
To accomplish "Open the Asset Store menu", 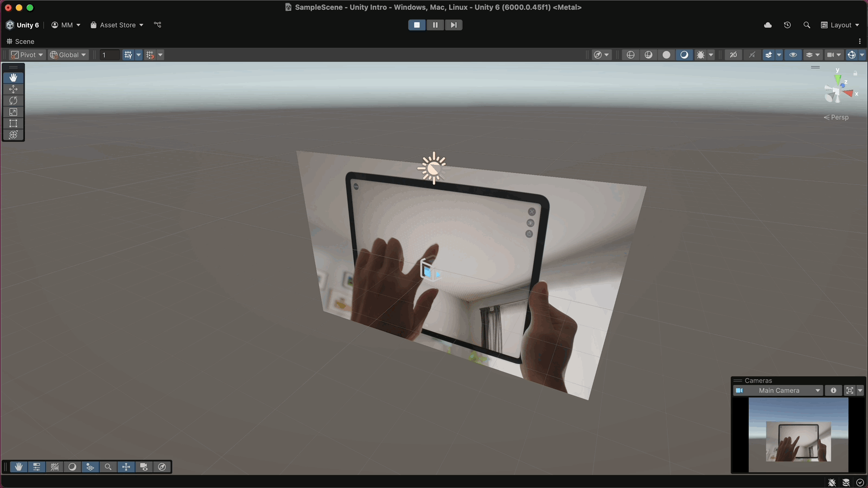I will tap(117, 25).
